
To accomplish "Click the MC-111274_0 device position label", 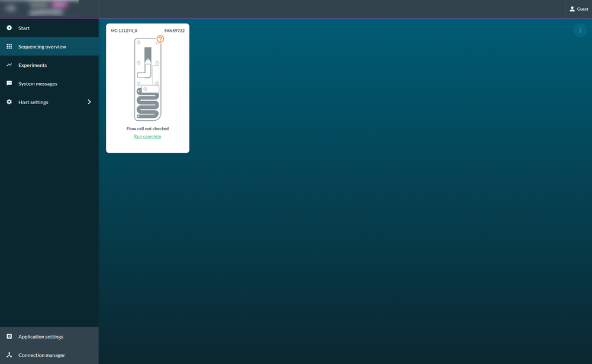I will 124,31.
